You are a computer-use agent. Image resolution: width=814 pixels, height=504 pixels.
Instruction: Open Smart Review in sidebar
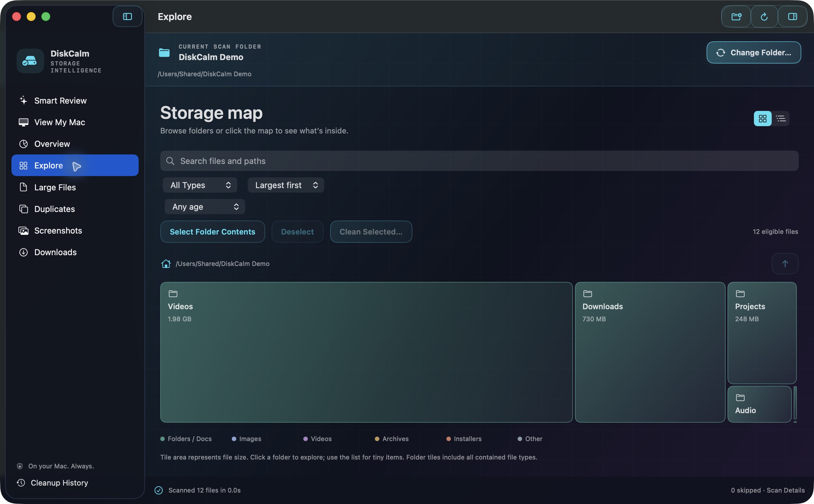[x=75, y=101]
